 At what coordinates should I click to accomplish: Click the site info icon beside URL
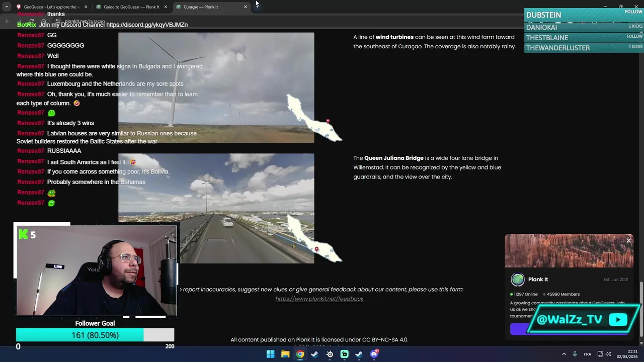click(57, 21)
